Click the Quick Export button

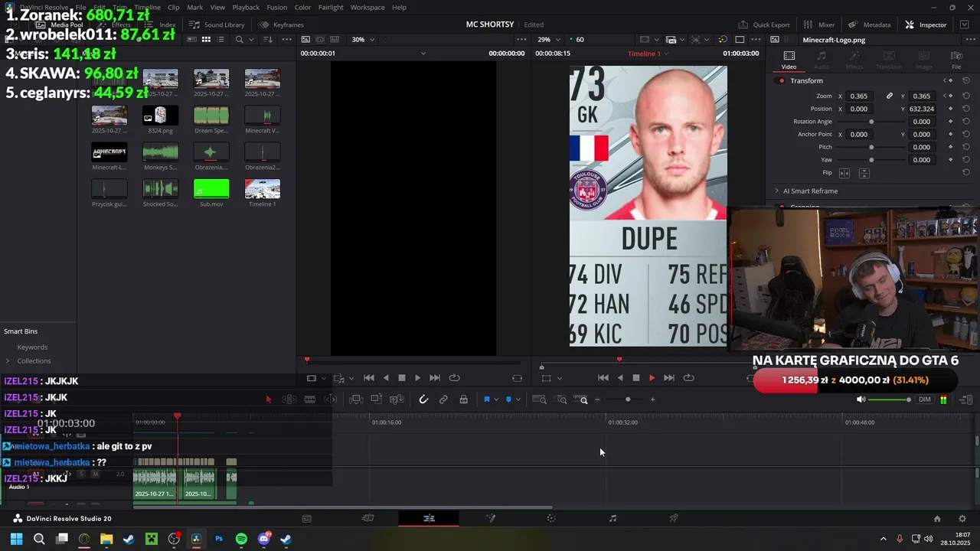(764, 24)
